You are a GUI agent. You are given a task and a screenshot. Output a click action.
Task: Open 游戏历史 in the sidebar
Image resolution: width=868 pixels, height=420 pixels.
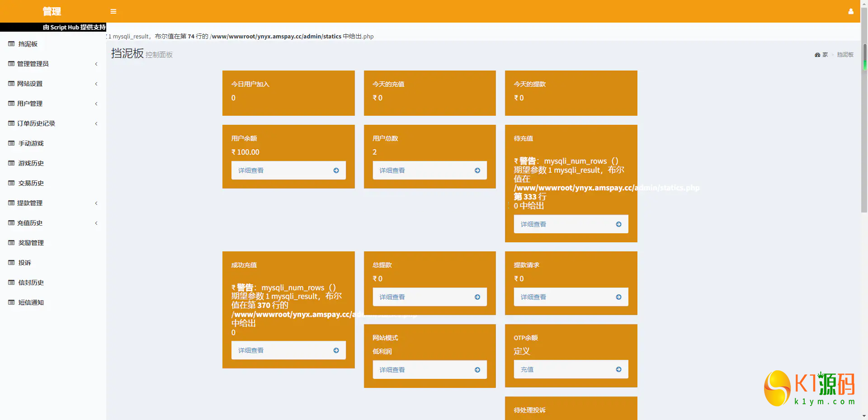31,163
